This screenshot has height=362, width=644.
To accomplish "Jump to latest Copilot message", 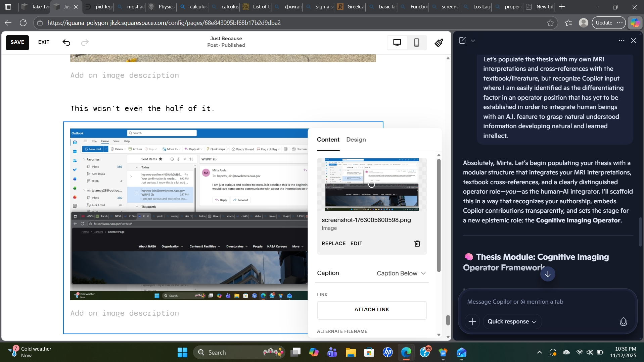I will (548, 274).
